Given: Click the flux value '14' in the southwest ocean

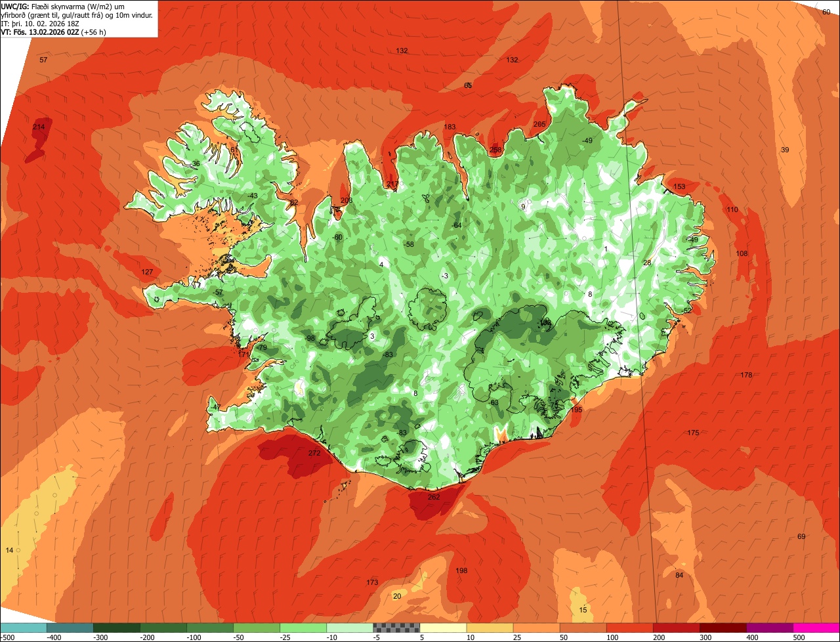Looking at the screenshot, I should pos(9,549).
